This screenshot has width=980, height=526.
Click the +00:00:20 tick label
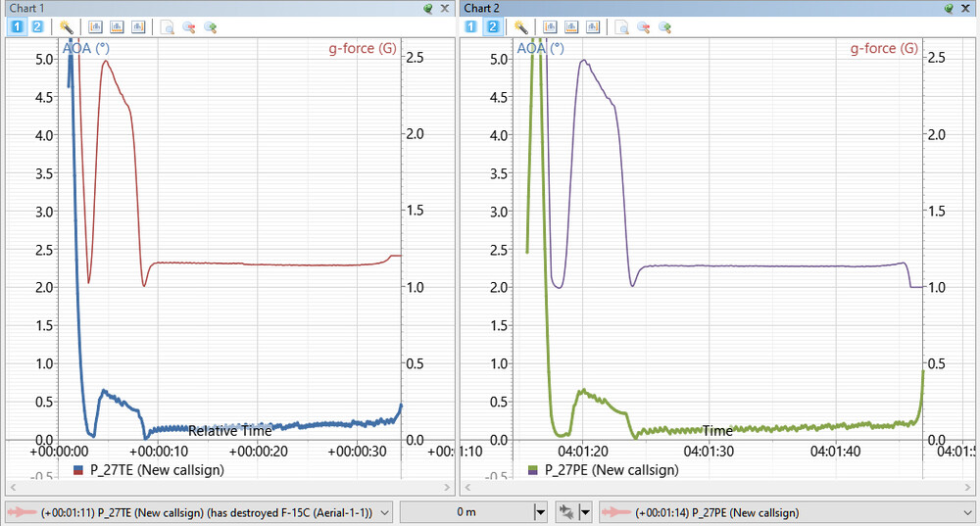pos(258,451)
